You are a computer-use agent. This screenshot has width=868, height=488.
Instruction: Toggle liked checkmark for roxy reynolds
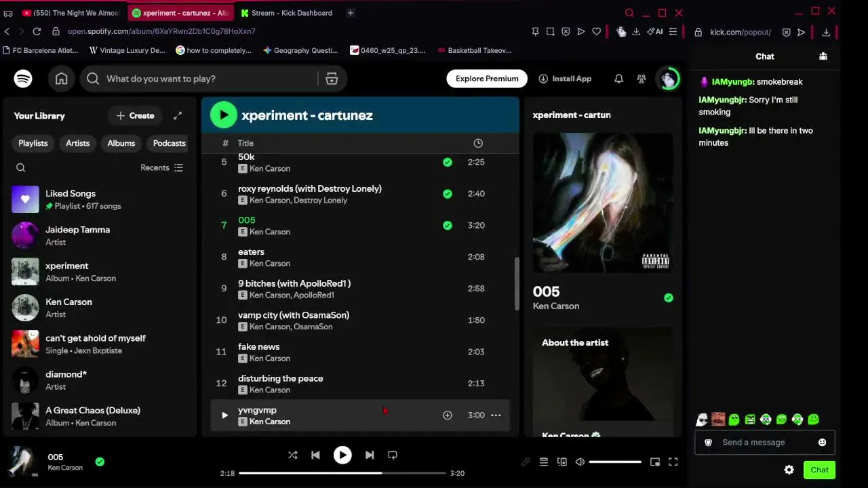tap(448, 194)
